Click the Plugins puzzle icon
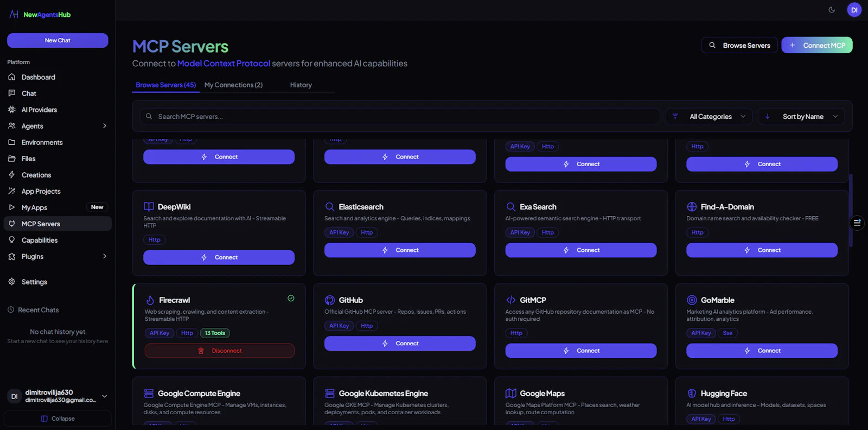Image resolution: width=868 pixels, height=430 pixels. click(x=12, y=256)
